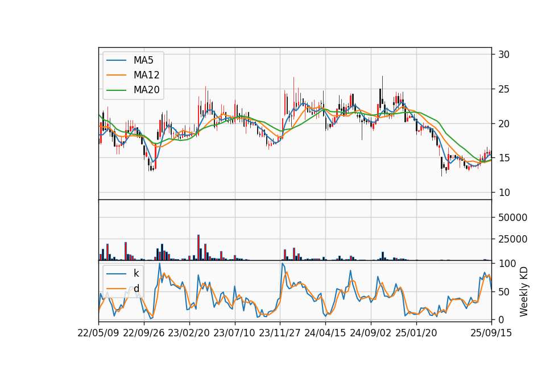
Task: Click the MA20 legend label
Action: 146,90
